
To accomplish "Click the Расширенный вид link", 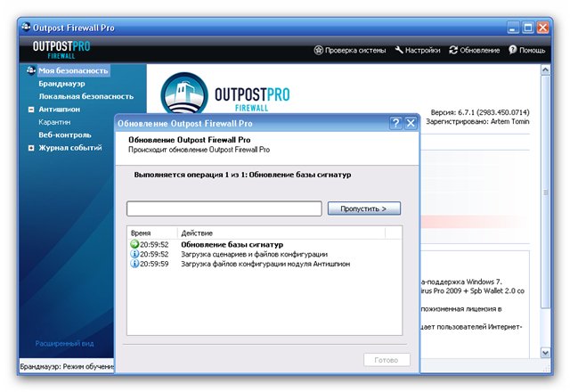I will pos(64,343).
